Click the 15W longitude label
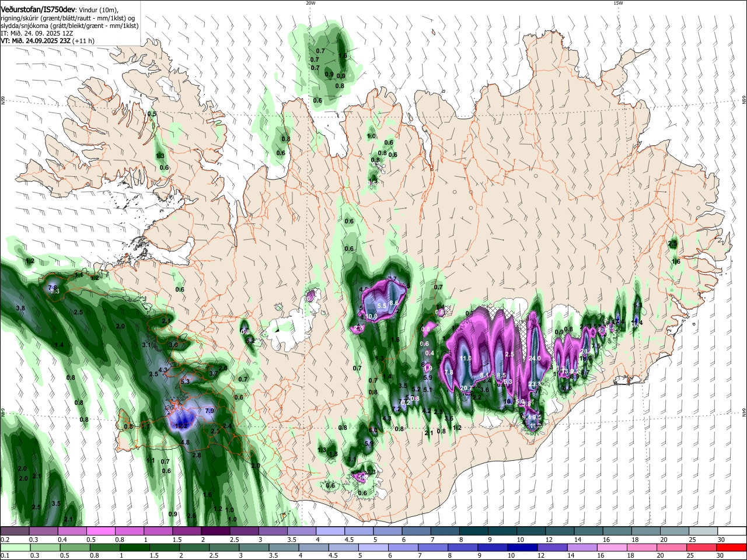 pyautogui.click(x=618, y=3)
